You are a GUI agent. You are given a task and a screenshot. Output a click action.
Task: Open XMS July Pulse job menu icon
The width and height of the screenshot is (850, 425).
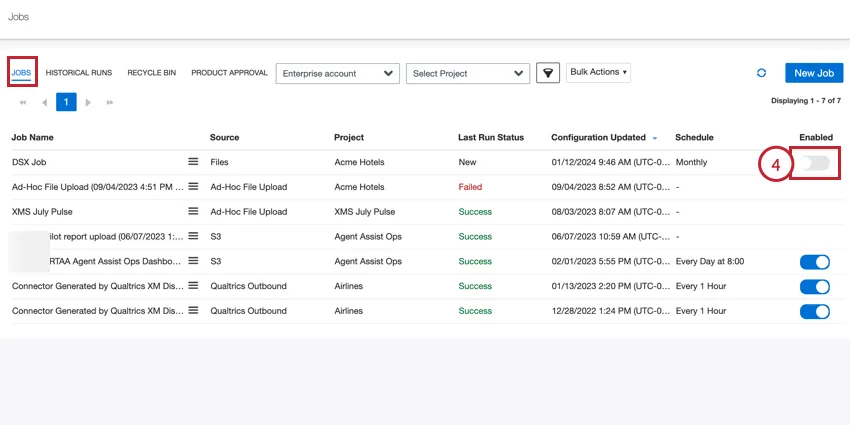pos(193,211)
